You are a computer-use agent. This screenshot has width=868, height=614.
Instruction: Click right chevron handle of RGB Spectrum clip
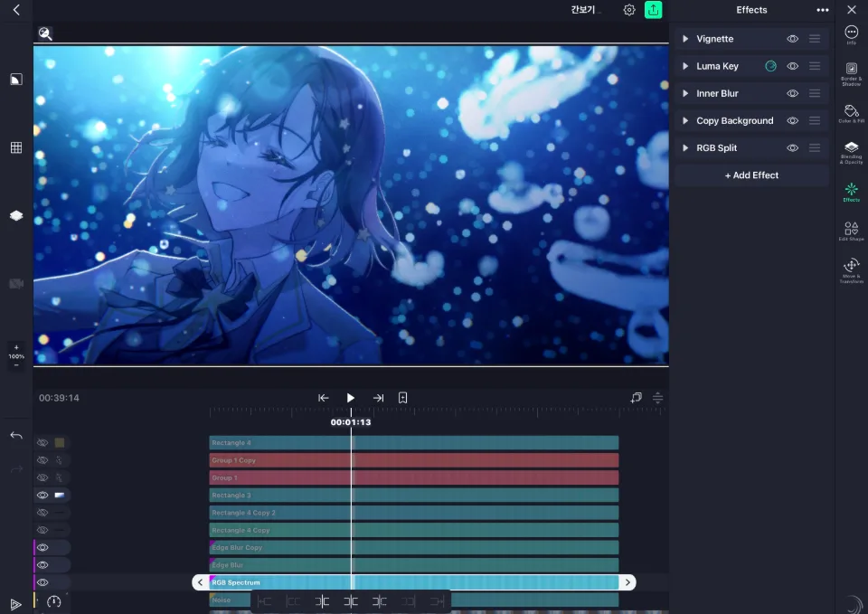click(627, 582)
